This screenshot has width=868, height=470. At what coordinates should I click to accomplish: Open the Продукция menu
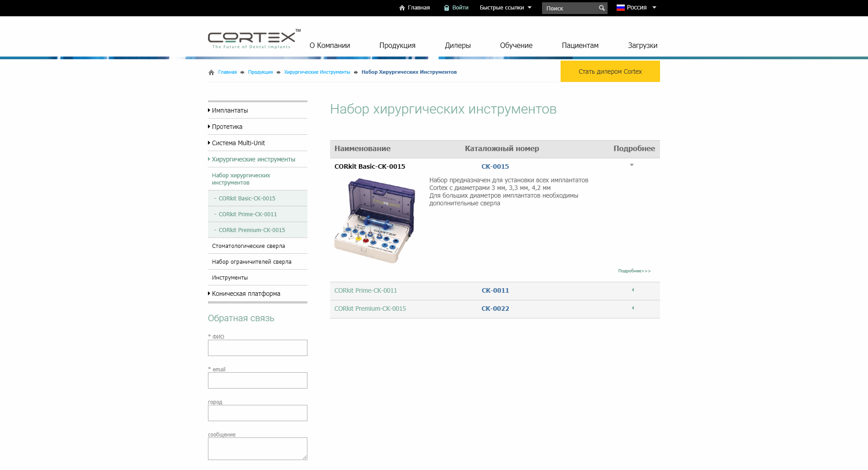[x=397, y=45]
